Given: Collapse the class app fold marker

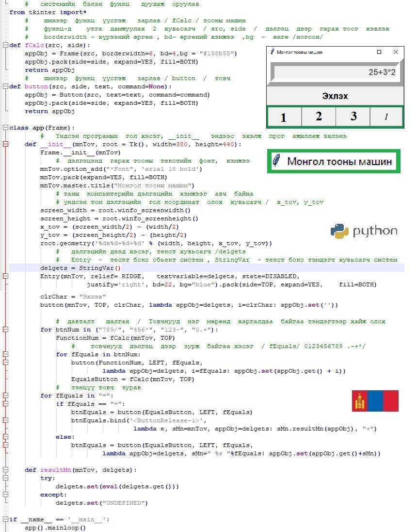Looking at the screenshot, I should (6, 128).
